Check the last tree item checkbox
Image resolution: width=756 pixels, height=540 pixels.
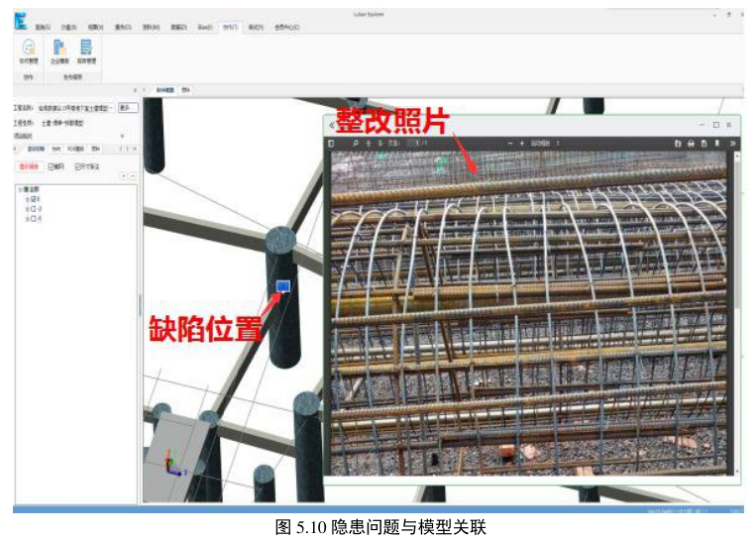[34, 218]
